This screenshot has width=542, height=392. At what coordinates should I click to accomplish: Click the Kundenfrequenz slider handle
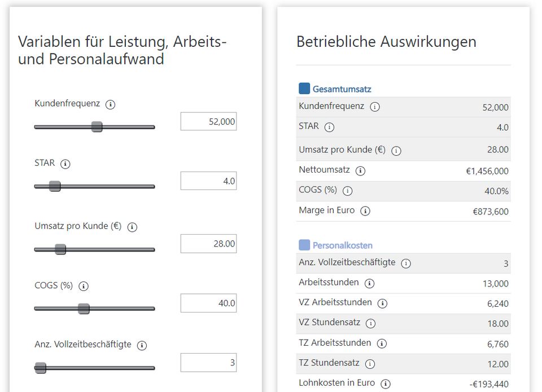tap(97, 127)
